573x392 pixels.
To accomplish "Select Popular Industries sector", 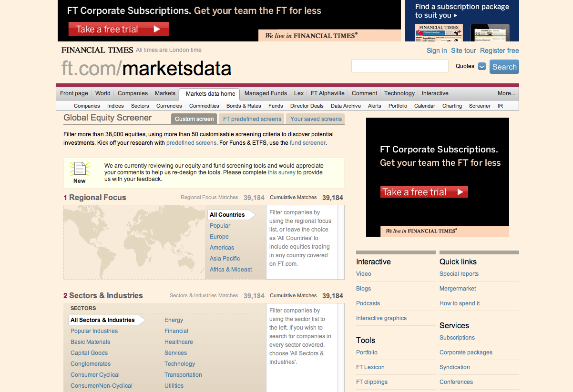I will 94,331.
